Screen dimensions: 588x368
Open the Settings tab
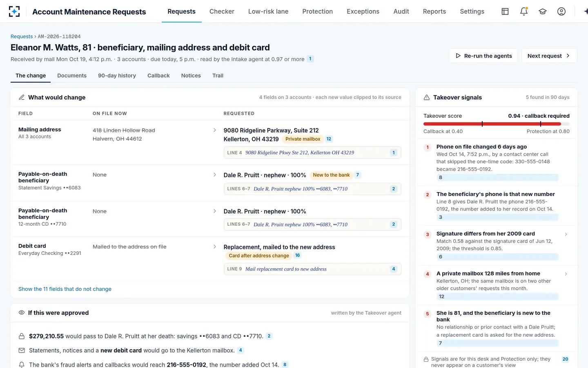point(472,11)
